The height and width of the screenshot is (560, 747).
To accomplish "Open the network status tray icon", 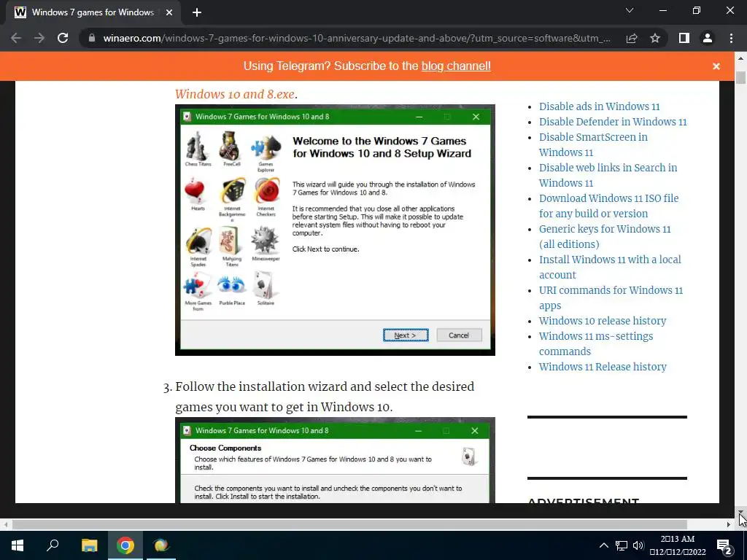I will pyautogui.click(x=622, y=545).
